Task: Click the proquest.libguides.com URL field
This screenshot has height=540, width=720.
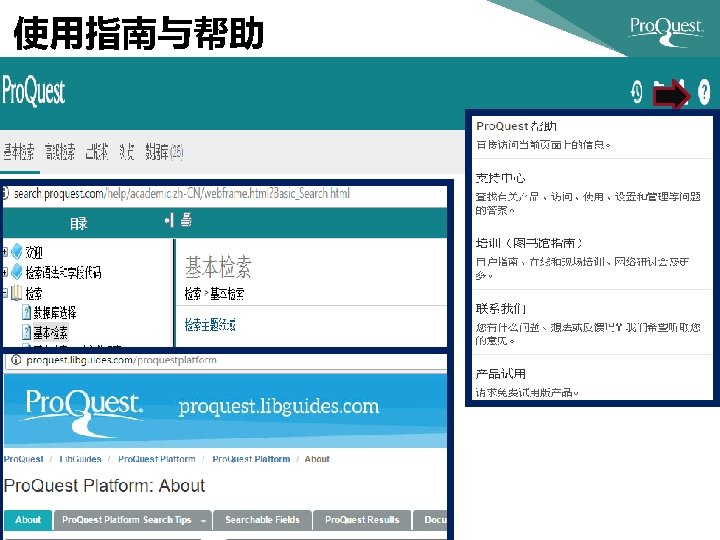Action: (x=226, y=360)
